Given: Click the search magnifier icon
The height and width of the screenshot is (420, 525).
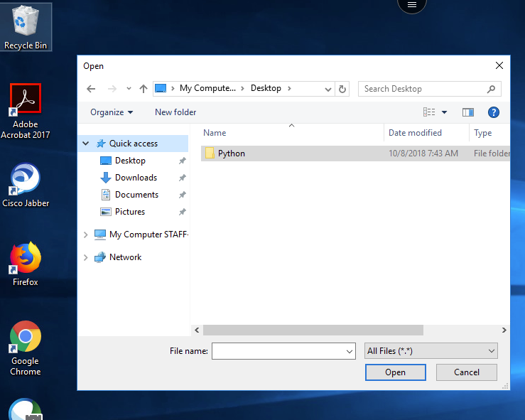Looking at the screenshot, I should 491,89.
